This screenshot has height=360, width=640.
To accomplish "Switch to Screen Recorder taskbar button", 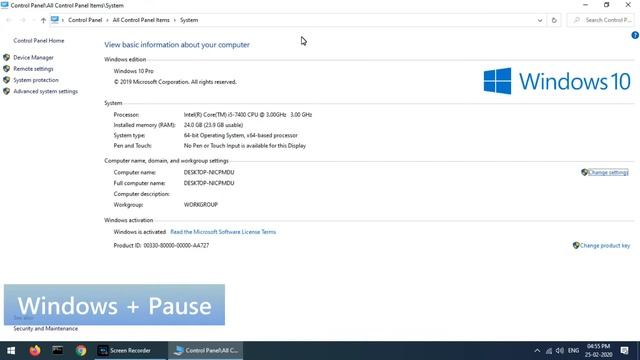I will tap(131, 351).
